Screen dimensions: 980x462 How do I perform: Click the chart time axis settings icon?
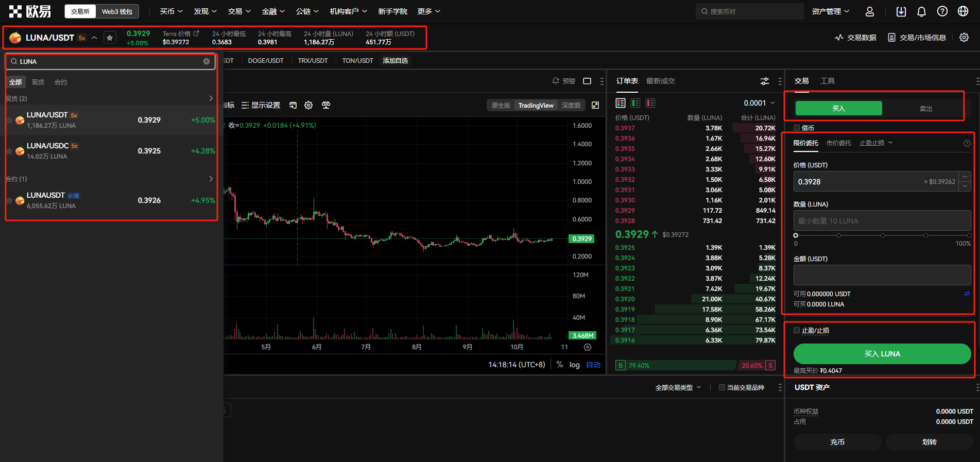[588, 347]
